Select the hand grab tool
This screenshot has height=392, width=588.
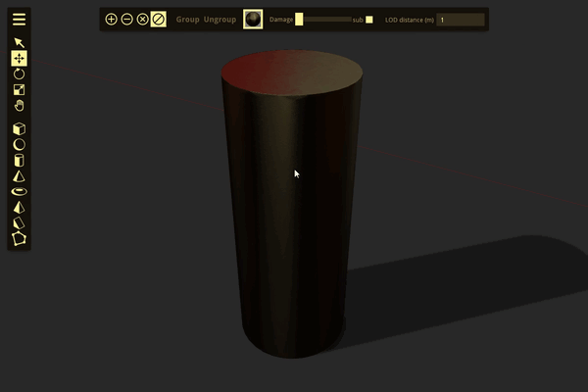coord(20,106)
